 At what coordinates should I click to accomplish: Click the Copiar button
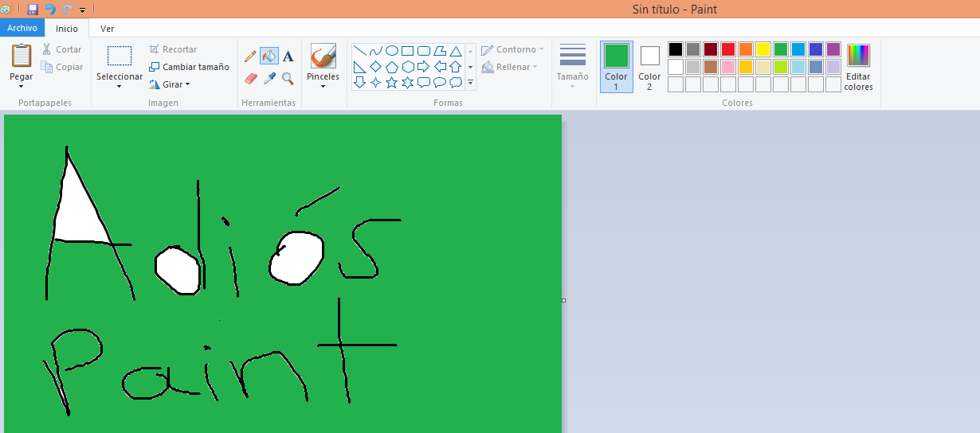[62, 67]
